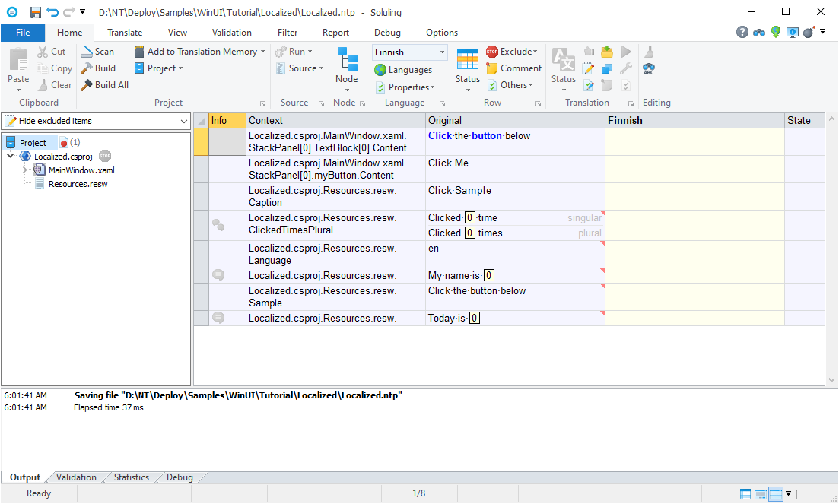Click the Scan tool in Project group
Screen dimensions: 839x504
click(97, 51)
